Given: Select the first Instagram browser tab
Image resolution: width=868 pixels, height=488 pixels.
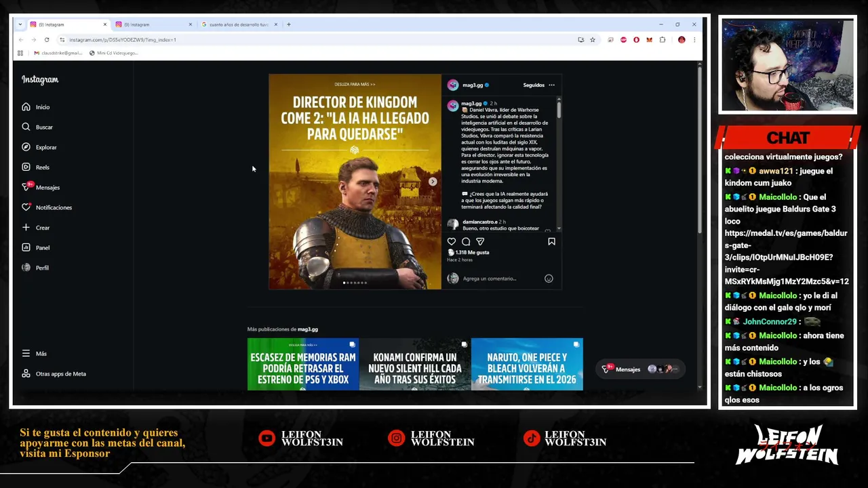Looking at the screenshot, I should pyautogui.click(x=68, y=24).
